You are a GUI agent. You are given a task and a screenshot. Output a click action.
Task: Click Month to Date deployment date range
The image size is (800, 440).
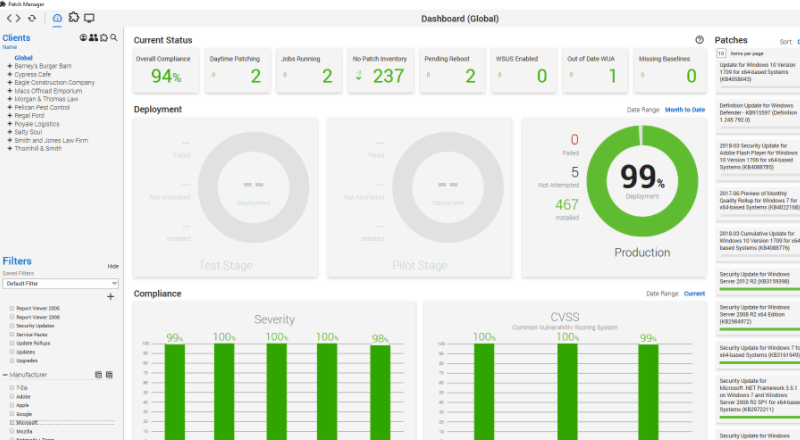pos(685,110)
